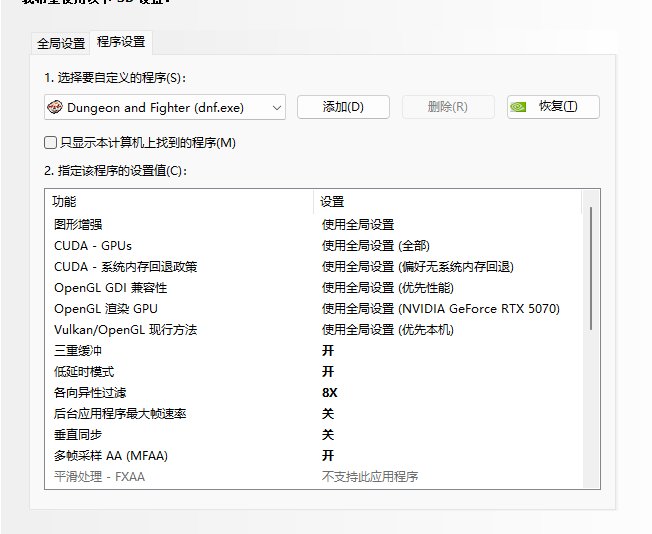Click the 添加(D) button

point(343,107)
